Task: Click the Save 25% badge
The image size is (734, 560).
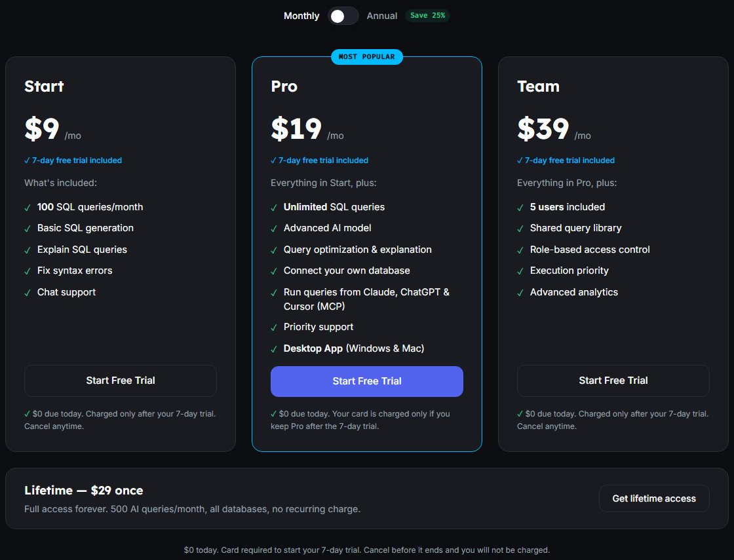Action: point(427,16)
